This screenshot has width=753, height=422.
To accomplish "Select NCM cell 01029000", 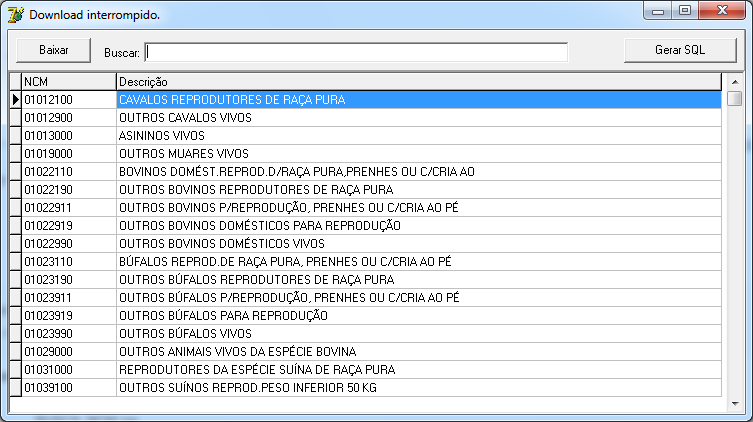I will click(69, 352).
